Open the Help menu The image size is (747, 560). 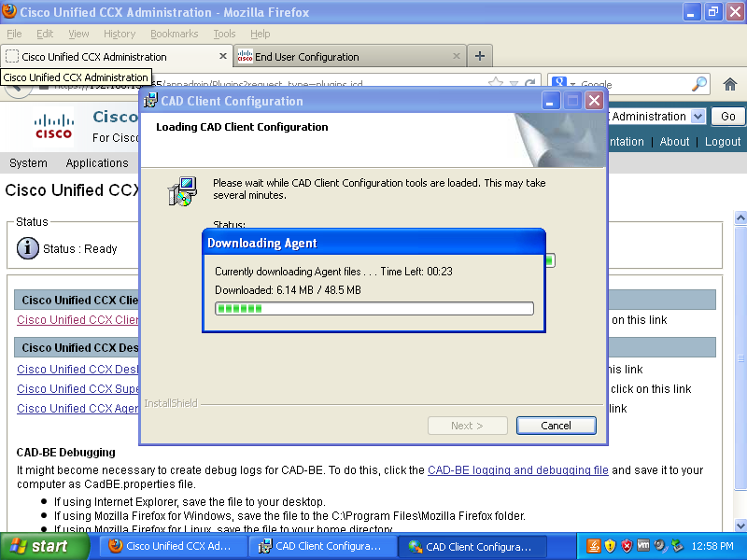(261, 34)
